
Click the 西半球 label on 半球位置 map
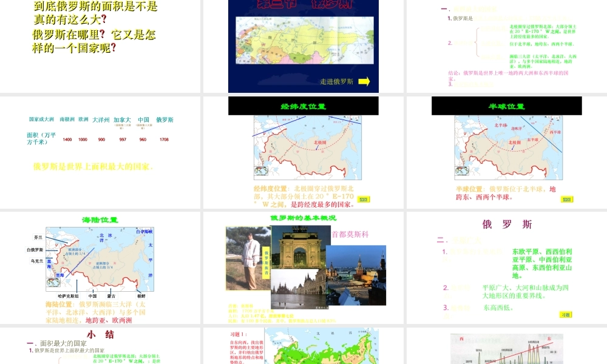tap(555, 132)
